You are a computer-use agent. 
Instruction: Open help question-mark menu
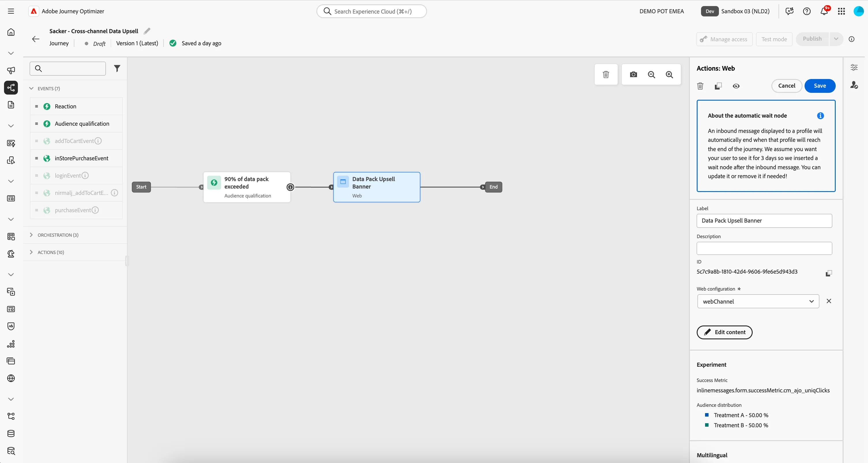coord(807,11)
